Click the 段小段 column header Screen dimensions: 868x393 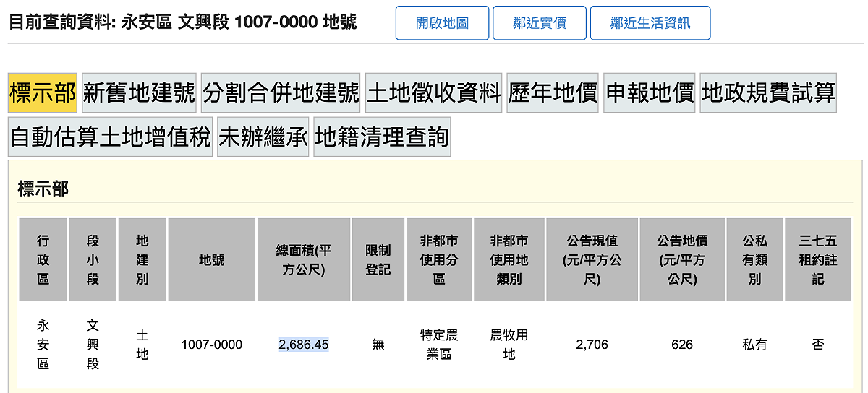tap(93, 259)
